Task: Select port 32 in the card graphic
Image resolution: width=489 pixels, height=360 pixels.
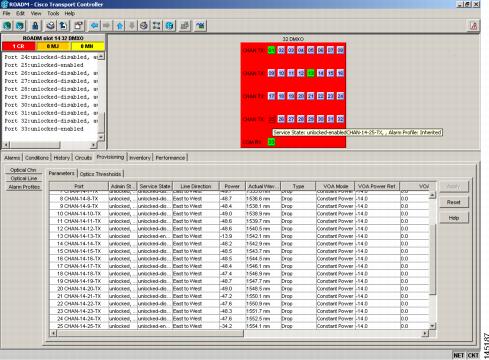Action: click(340, 119)
